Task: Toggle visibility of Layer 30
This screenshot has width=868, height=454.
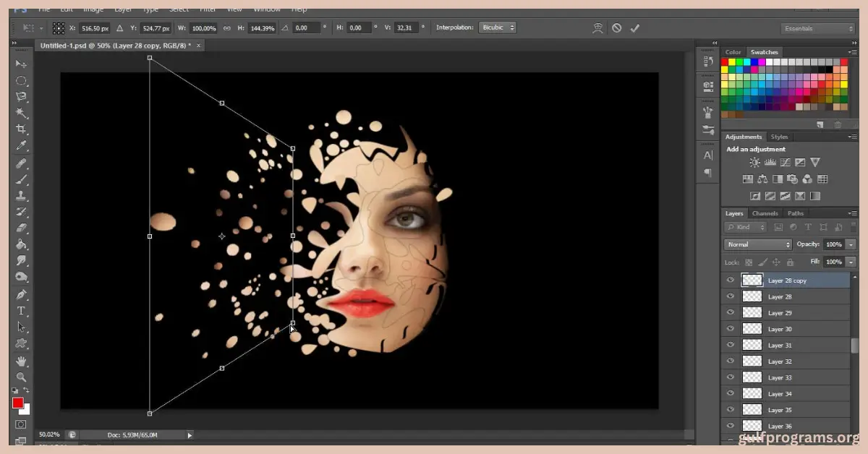Action: [731, 329]
